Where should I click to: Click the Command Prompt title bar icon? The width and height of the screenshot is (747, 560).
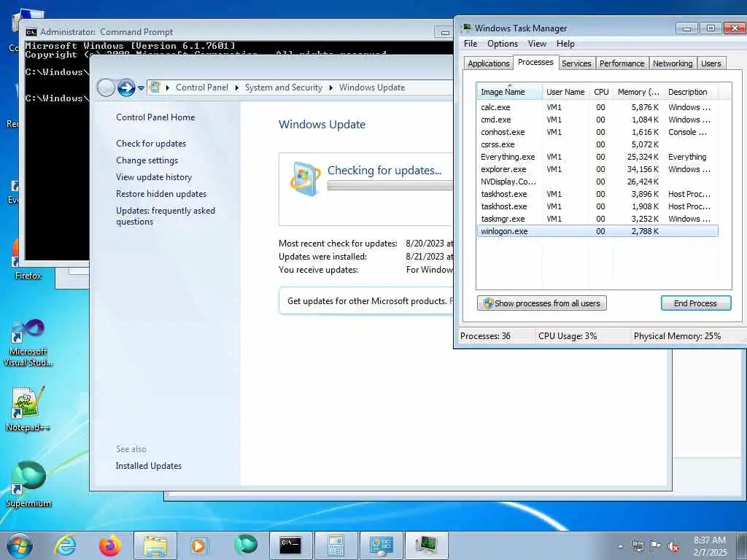(31, 32)
